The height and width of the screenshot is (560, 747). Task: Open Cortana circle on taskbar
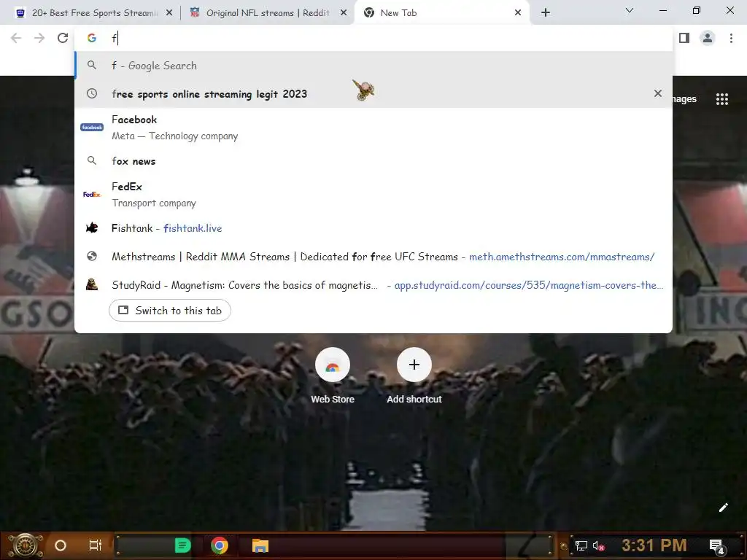(x=61, y=545)
